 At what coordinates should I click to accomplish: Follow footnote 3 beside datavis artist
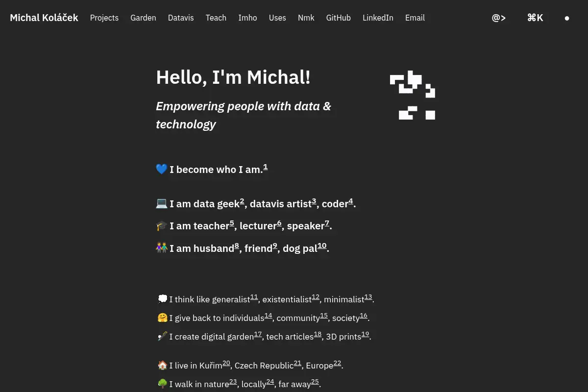point(314,201)
